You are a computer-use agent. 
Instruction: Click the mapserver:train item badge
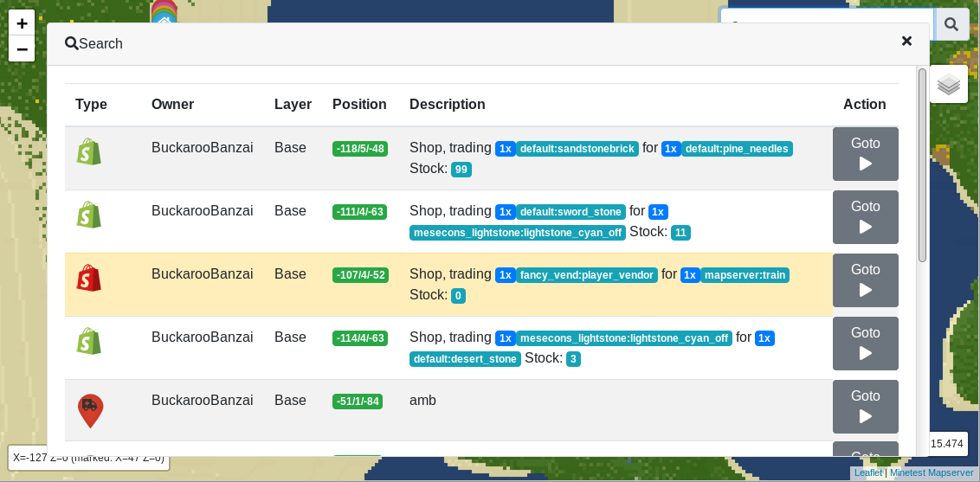745,274
